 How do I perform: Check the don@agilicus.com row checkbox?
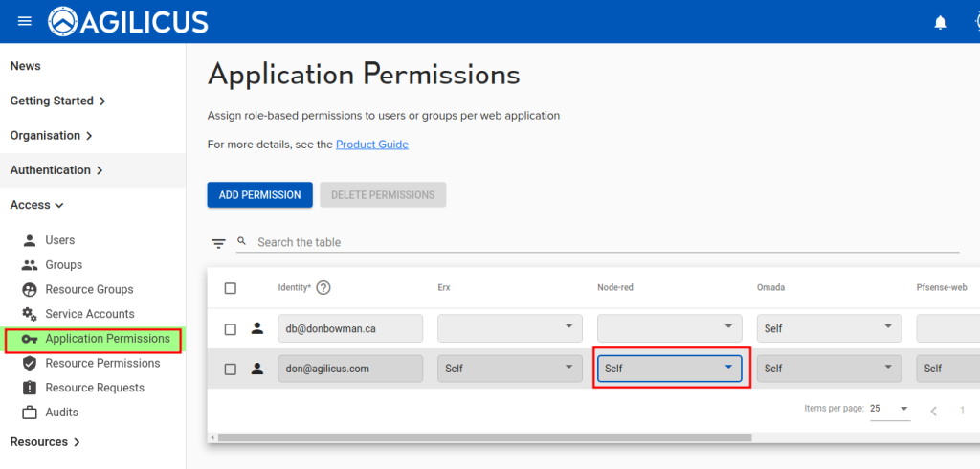230,368
